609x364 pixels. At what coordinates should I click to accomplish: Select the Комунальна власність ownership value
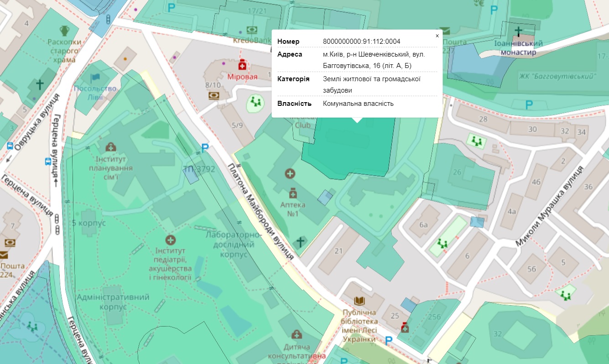(358, 104)
